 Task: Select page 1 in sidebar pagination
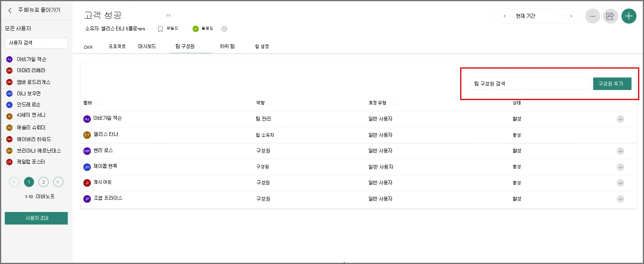pos(29,182)
